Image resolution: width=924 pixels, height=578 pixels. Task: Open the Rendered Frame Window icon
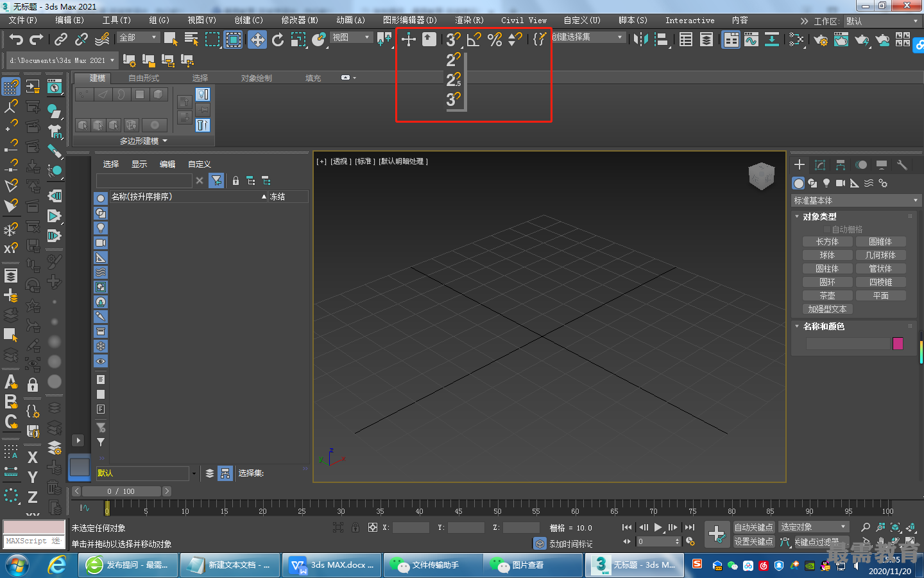coord(841,40)
